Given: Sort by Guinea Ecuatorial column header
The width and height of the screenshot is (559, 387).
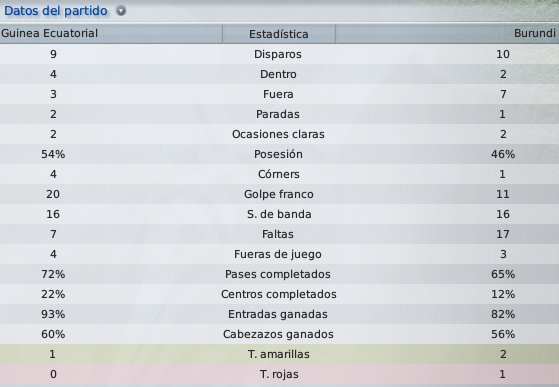Looking at the screenshot, I should pos(111,34).
